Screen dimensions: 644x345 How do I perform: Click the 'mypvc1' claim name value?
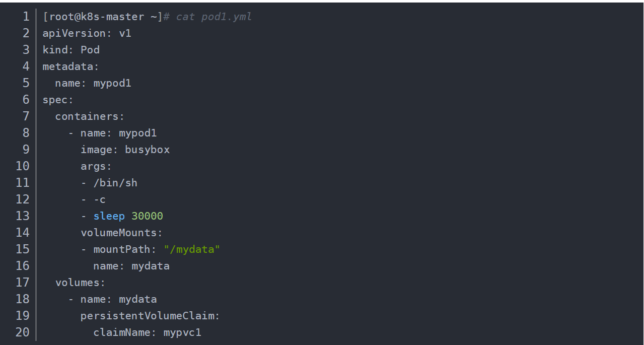[x=182, y=332]
